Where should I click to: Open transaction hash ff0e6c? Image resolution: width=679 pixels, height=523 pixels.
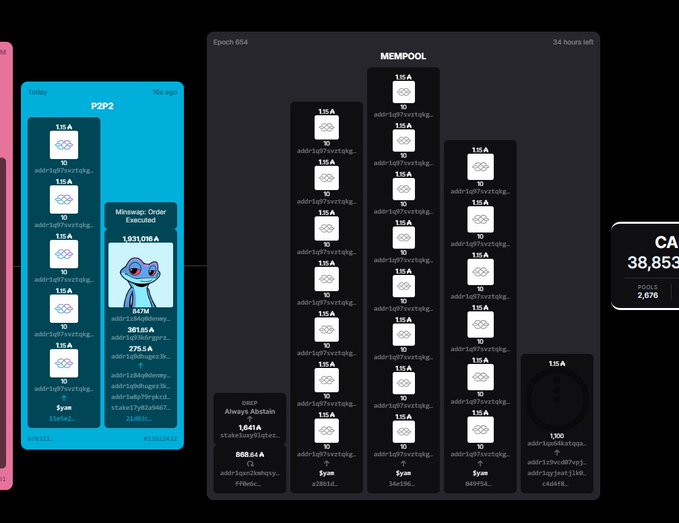(248, 484)
